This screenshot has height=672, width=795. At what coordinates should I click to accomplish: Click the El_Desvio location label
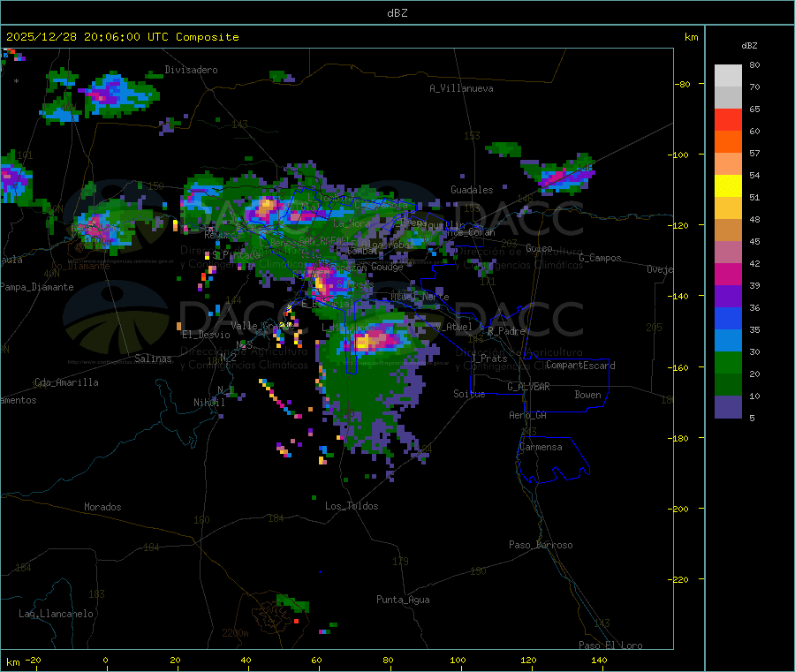click(207, 335)
